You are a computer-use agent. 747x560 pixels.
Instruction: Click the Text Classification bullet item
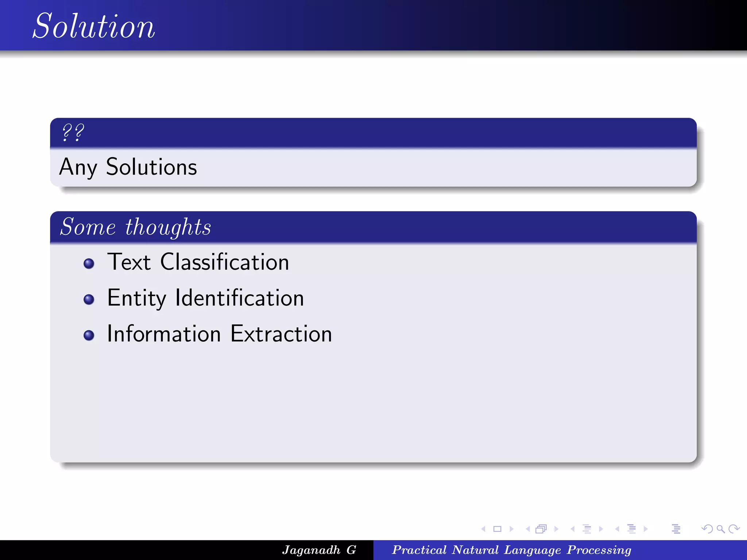coord(198,262)
